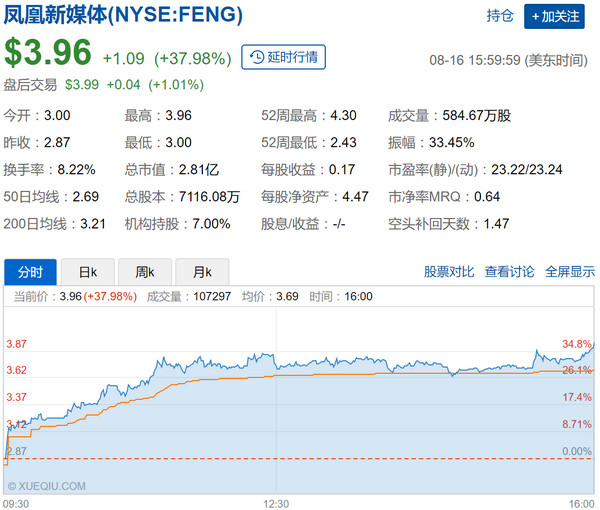Click the large $3.96 current price
Image resolution: width=600 pixels, height=510 pixels.
click(48, 54)
